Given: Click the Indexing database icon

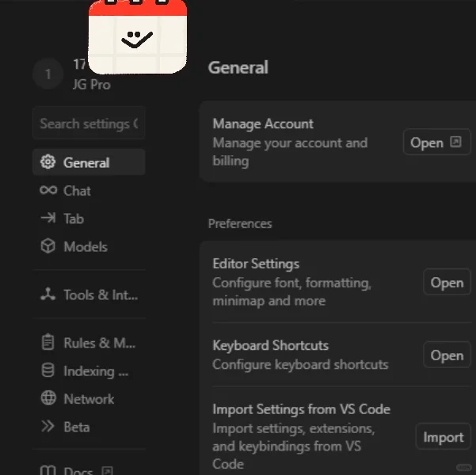Looking at the screenshot, I should coord(48,370).
